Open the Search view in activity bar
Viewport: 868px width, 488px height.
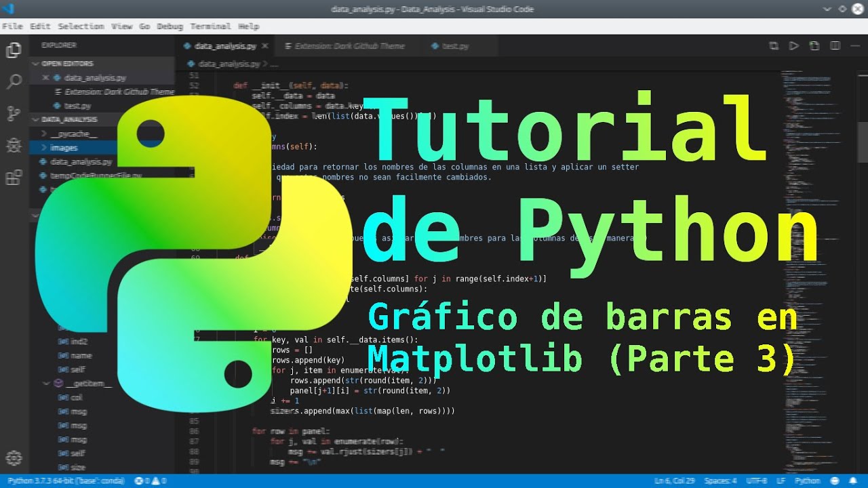click(x=14, y=82)
